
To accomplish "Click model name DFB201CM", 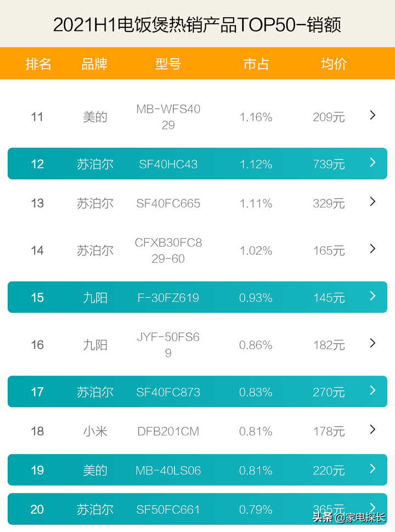I will 168,432.
